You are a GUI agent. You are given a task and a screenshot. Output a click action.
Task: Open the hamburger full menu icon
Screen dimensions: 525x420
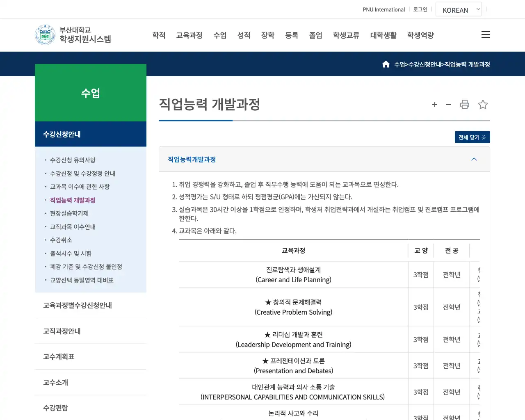(x=486, y=34)
